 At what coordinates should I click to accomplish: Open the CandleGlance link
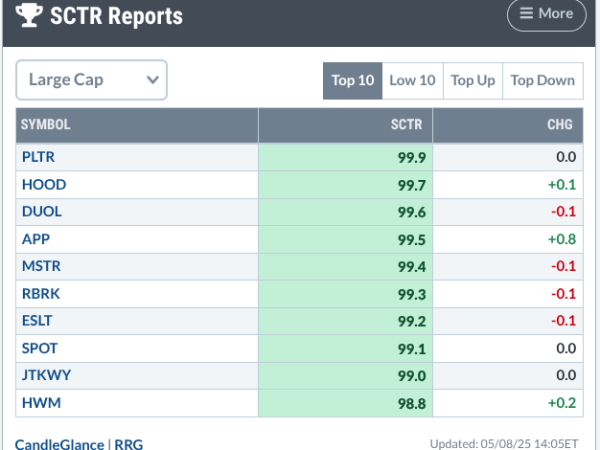pyautogui.click(x=59, y=445)
